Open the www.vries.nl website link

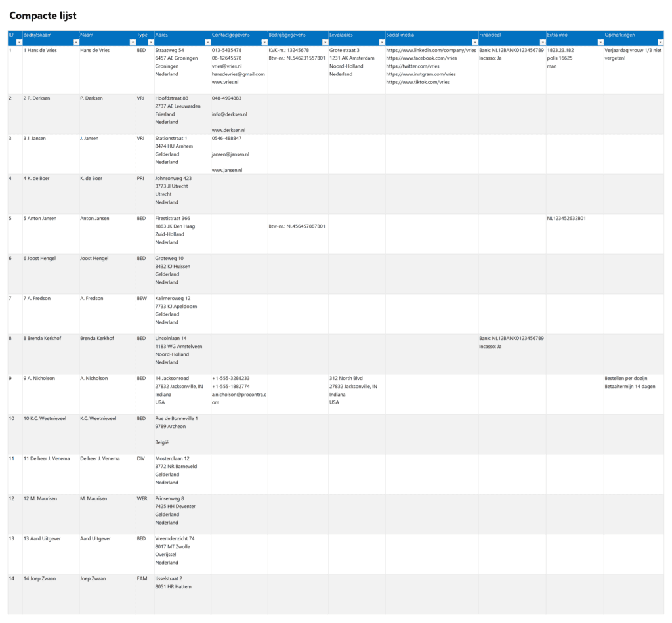[x=225, y=82]
